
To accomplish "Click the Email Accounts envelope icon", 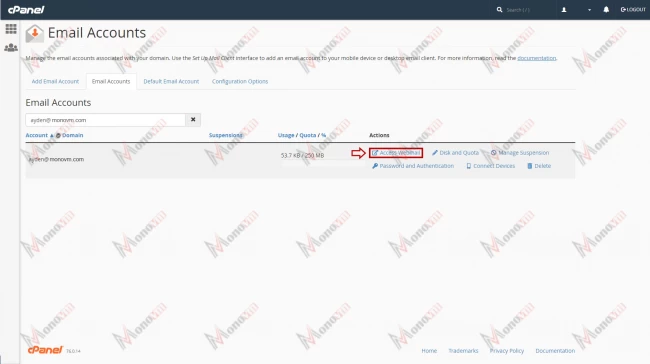I will click(34, 33).
